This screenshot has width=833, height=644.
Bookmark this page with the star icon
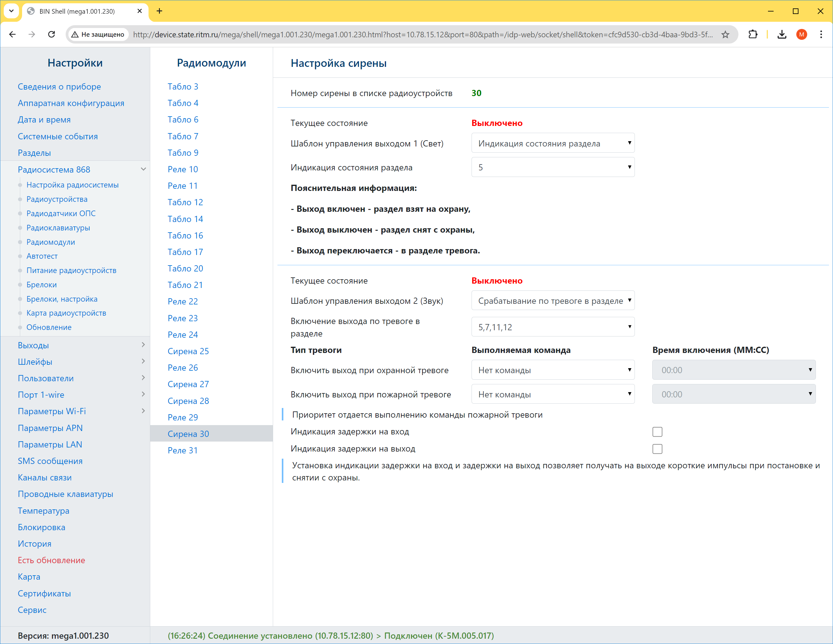click(725, 34)
